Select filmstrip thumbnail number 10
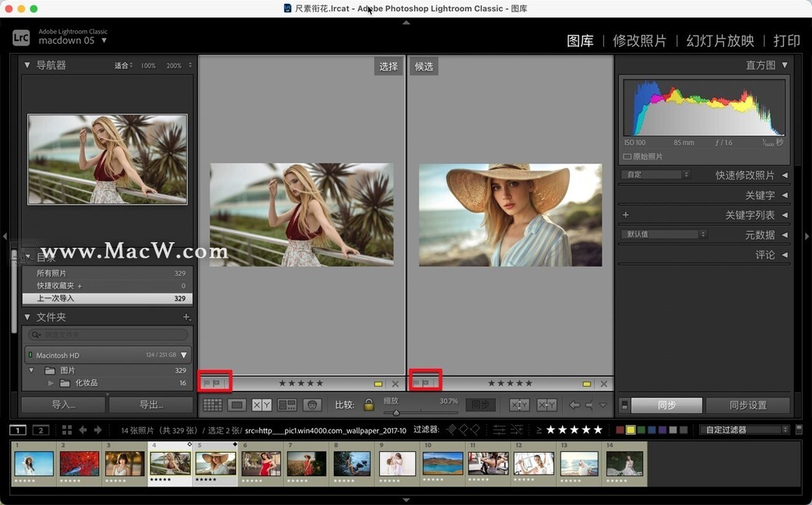The height and width of the screenshot is (505, 812). point(442,464)
